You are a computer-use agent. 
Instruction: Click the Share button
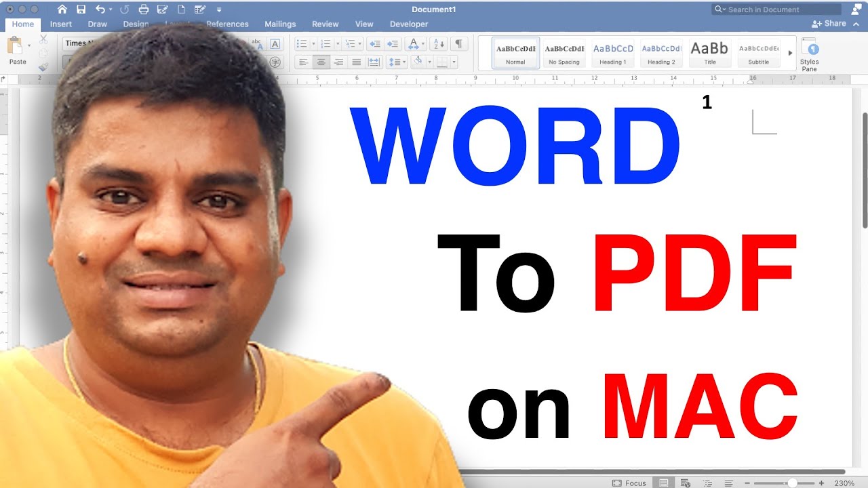[829, 24]
